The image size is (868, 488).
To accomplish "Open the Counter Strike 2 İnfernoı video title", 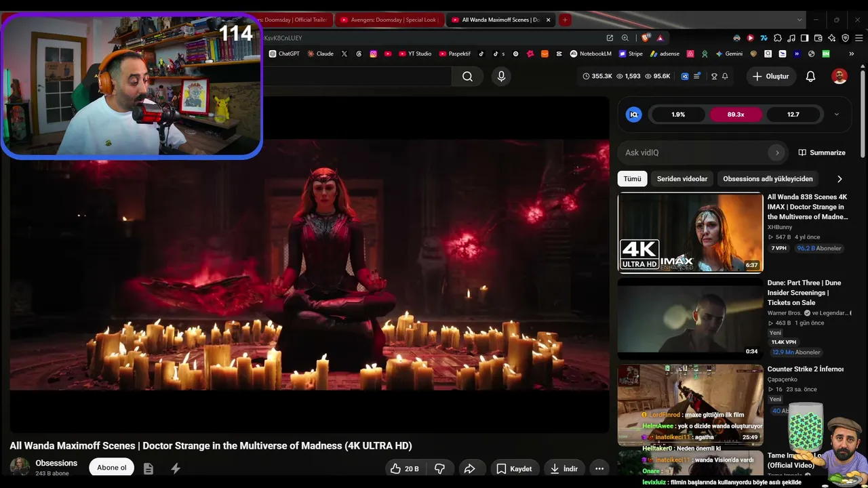I will [806, 369].
